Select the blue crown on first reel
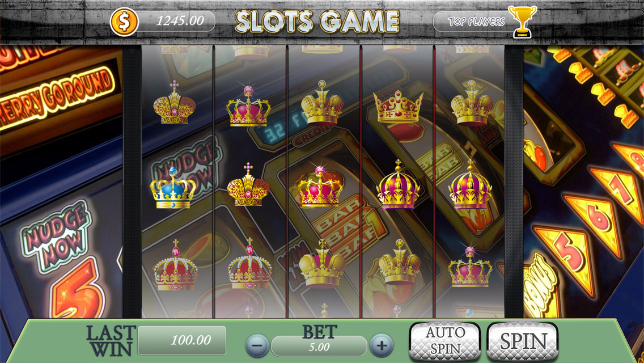This screenshot has height=363, width=644. coord(173,188)
